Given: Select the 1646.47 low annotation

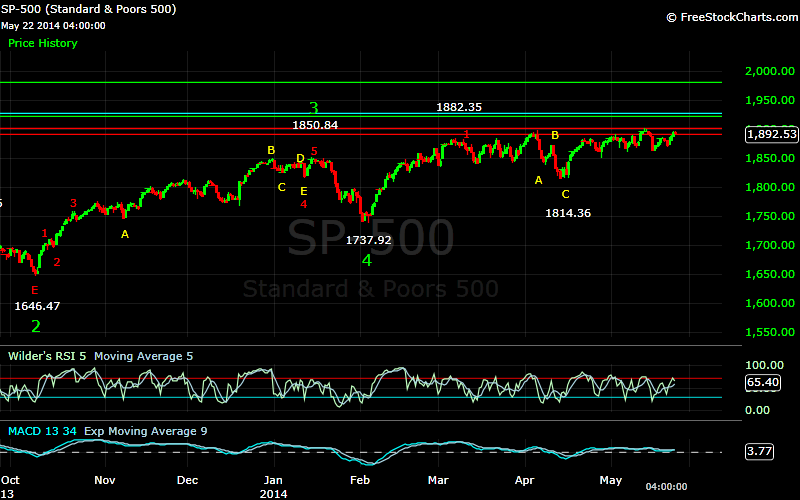Looking at the screenshot, I should tap(37, 306).
